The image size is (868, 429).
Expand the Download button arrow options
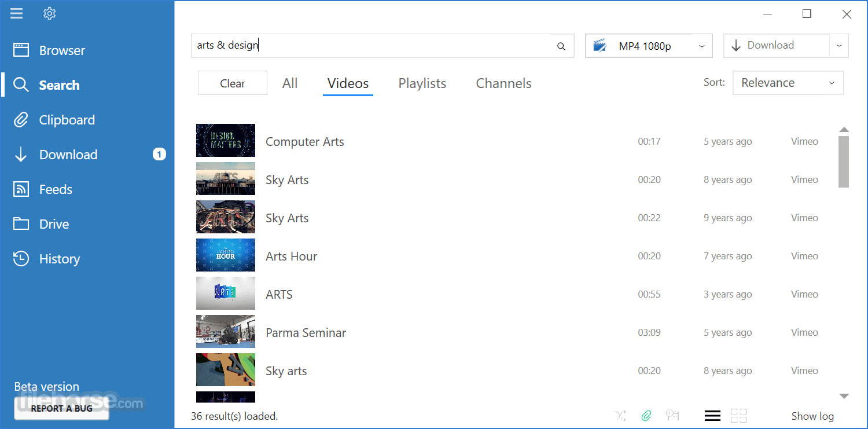[x=839, y=46]
